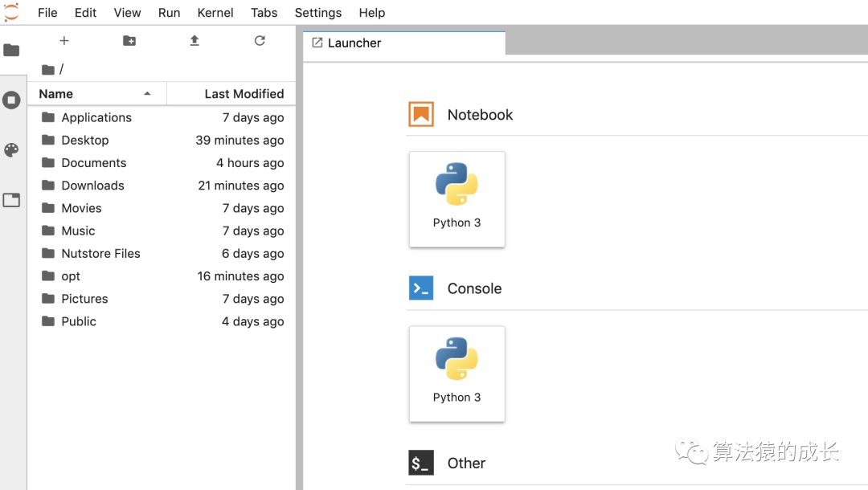Select the opt folder name
868x490 pixels.
pyautogui.click(x=70, y=276)
